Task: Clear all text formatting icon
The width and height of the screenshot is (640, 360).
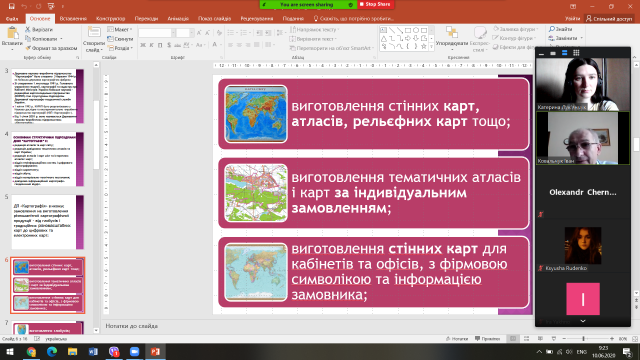Action: click(219, 33)
